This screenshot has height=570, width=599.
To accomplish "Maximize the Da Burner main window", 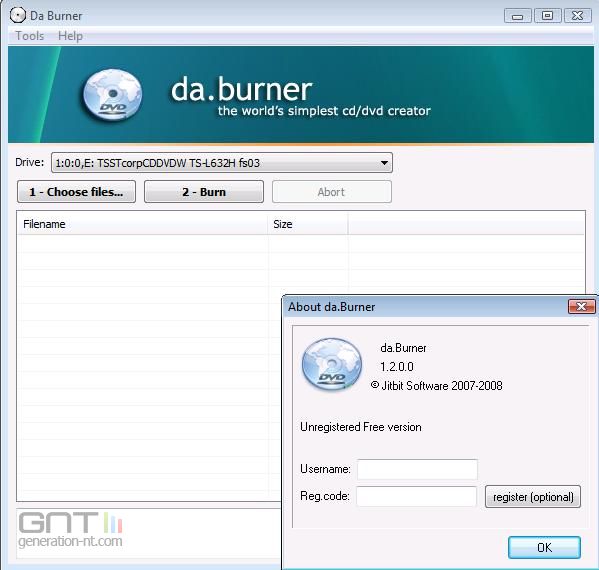I will [547, 16].
